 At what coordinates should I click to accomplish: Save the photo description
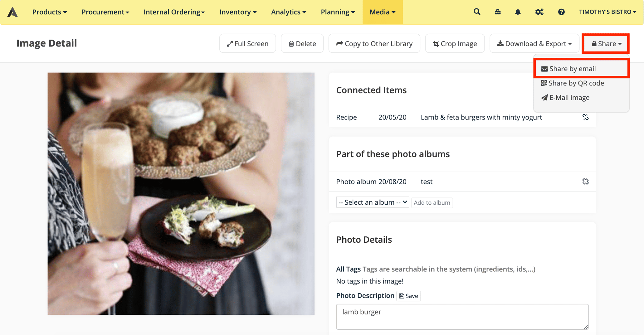tap(408, 296)
